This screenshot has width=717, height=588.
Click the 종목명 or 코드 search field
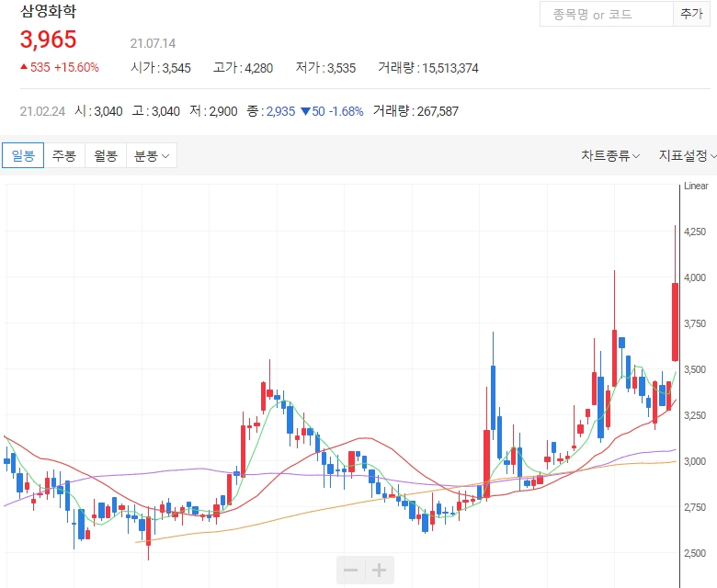coord(607,14)
